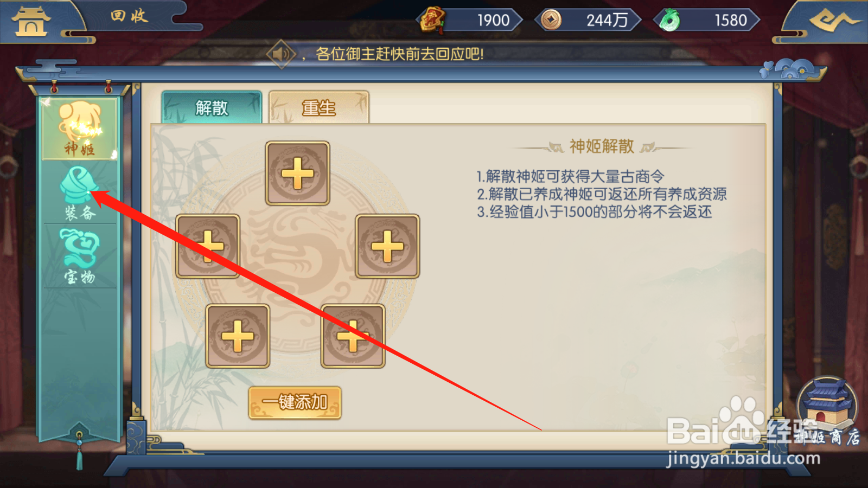
Task: Tap the scrolling announcement text
Action: [x=399, y=54]
